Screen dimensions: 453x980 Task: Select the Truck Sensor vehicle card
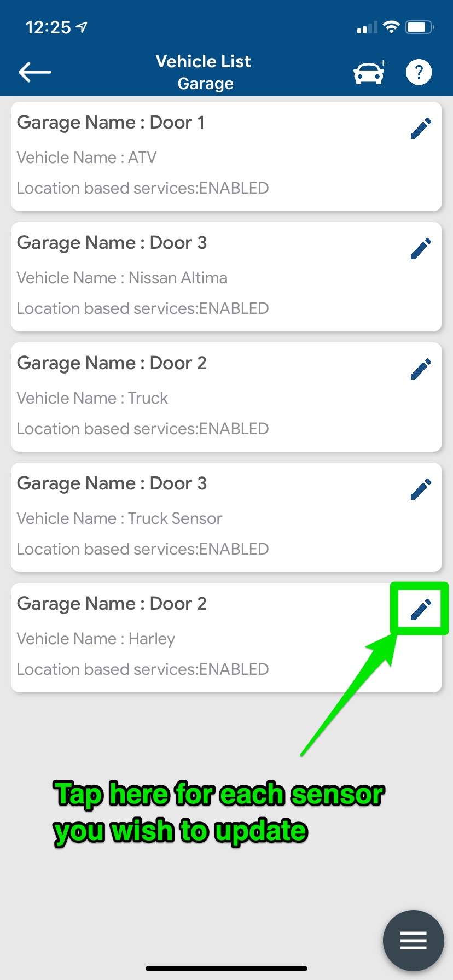[226, 517]
